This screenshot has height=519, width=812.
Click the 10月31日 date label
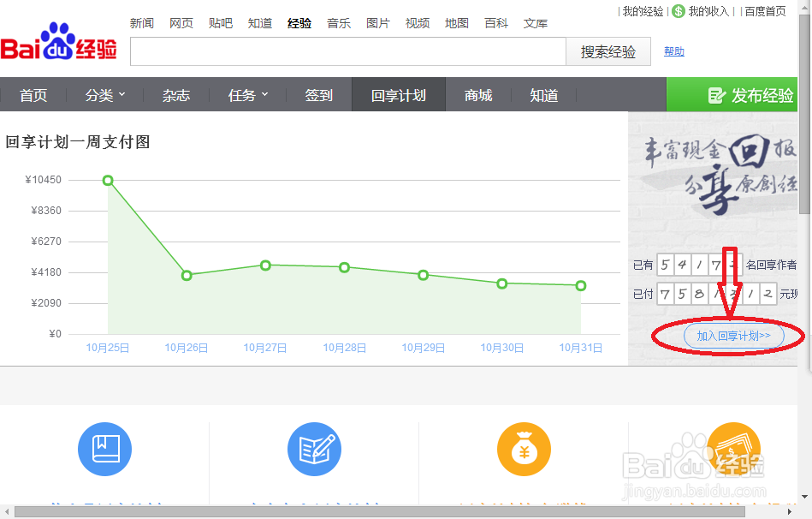(x=580, y=348)
